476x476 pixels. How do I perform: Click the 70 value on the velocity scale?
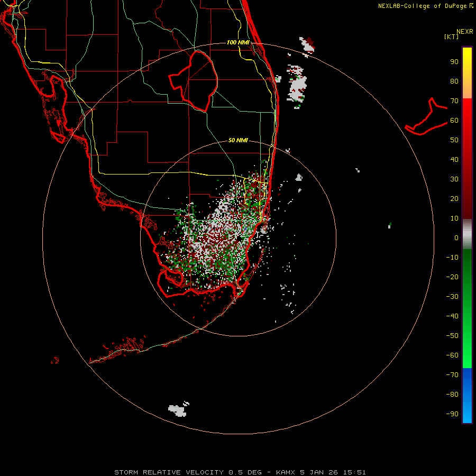click(454, 101)
